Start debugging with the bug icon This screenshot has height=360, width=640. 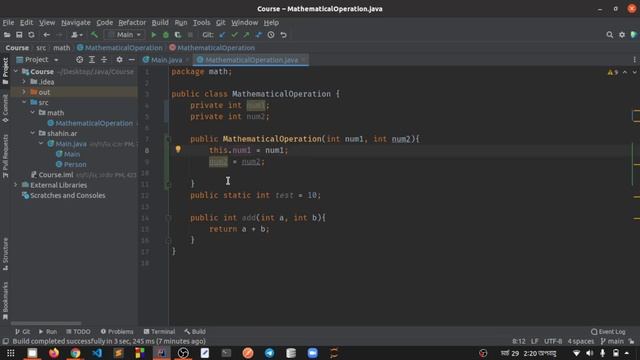pos(166,35)
